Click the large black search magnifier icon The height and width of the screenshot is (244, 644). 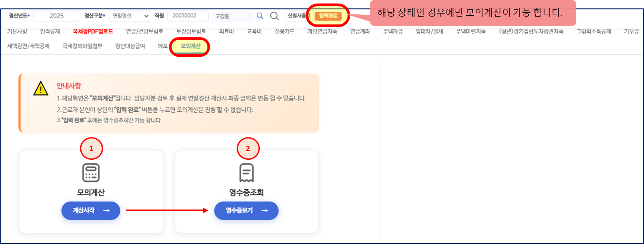click(x=274, y=16)
